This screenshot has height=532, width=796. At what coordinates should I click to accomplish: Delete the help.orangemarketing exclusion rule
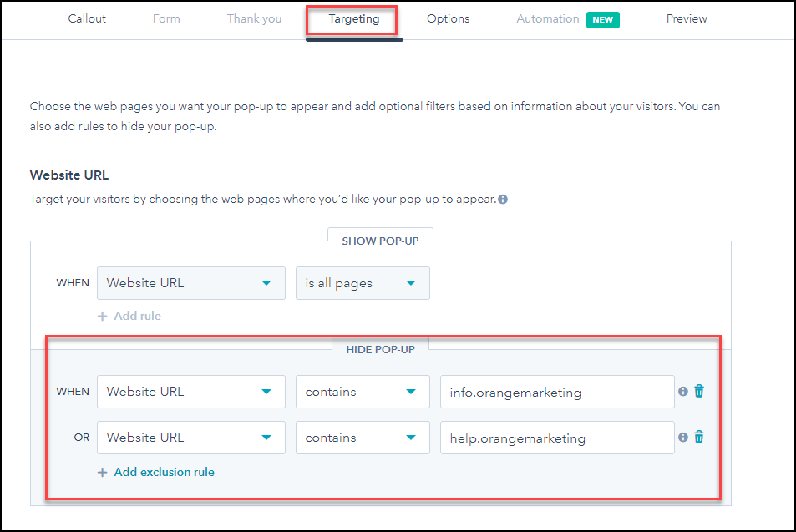click(698, 437)
